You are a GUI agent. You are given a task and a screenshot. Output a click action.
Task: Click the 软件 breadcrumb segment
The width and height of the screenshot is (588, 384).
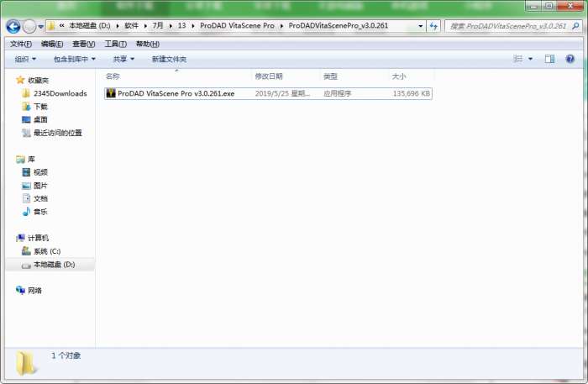131,25
